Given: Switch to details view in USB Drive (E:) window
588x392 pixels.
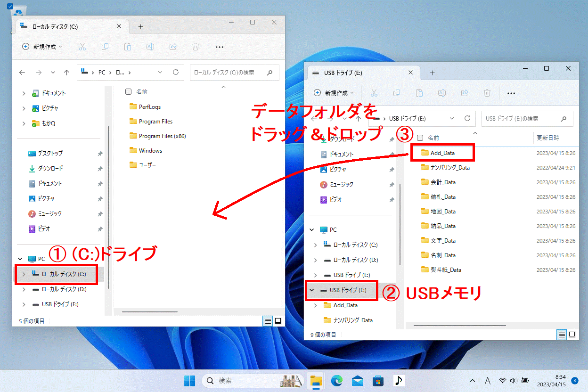Looking at the screenshot, I should point(562,335).
